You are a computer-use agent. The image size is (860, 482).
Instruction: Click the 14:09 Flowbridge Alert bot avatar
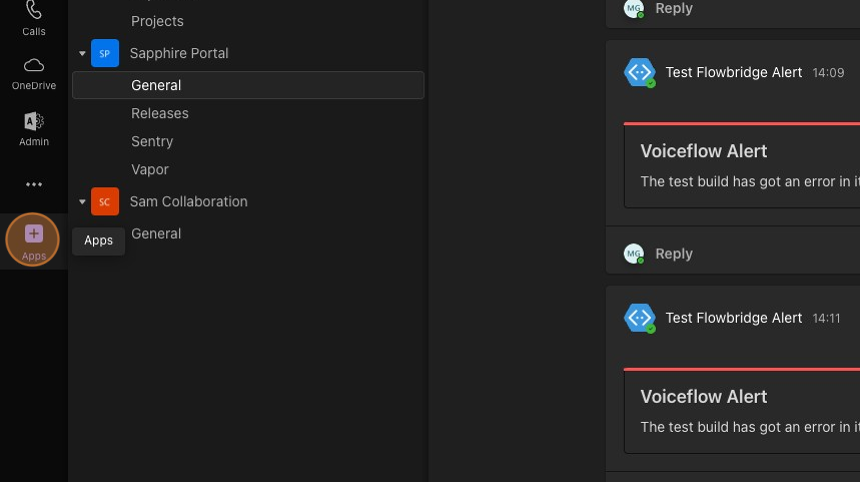point(640,73)
